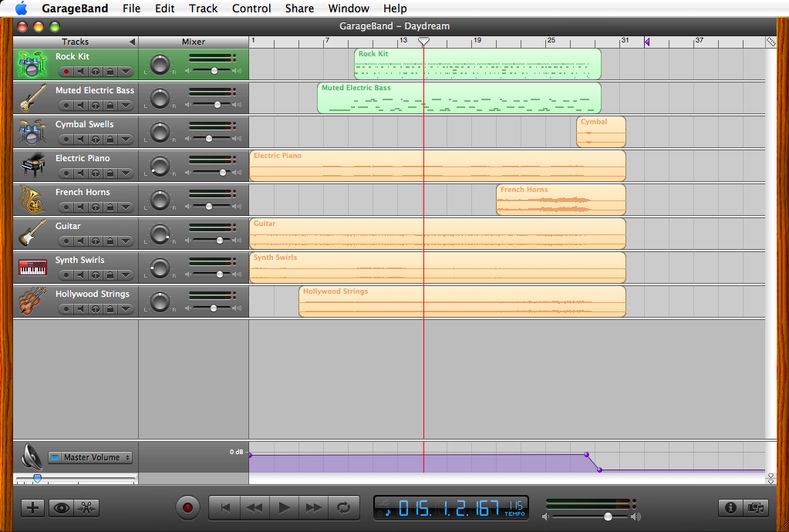Click the round red Record button
Image resolution: width=789 pixels, height=532 pixels.
pyautogui.click(x=187, y=508)
